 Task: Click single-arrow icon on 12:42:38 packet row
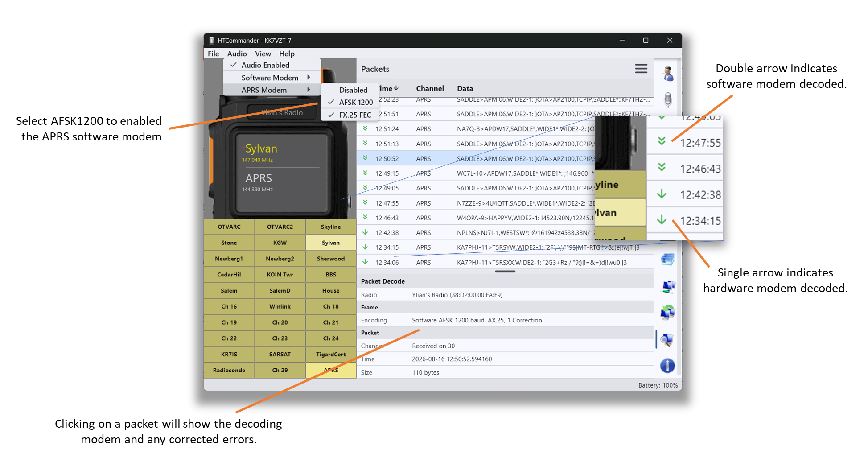coord(365,232)
